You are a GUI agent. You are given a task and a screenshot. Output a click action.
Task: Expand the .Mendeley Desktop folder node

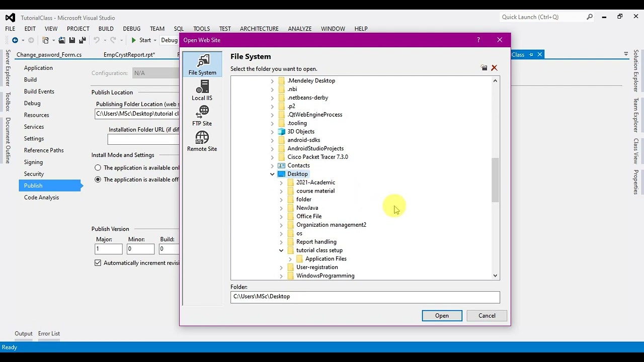pos(272,81)
